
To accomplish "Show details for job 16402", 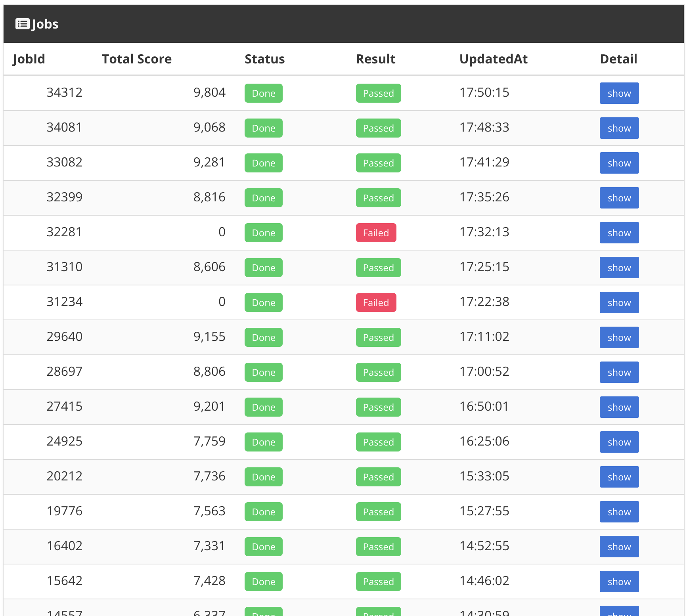I will tap(619, 547).
